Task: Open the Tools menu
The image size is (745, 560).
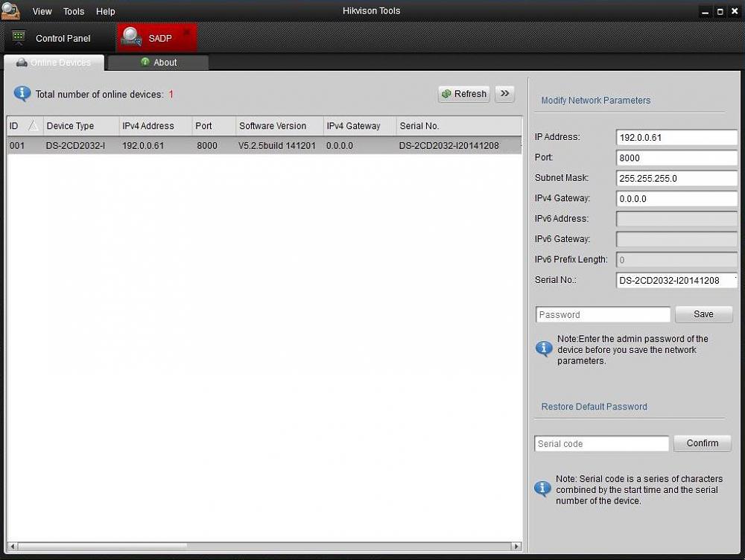Action: [x=74, y=11]
